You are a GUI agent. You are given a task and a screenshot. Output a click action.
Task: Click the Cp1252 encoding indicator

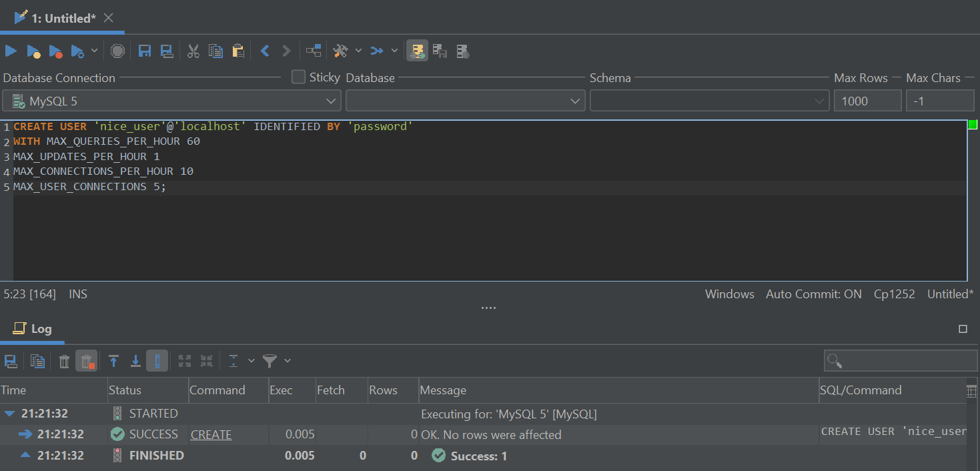click(x=895, y=294)
